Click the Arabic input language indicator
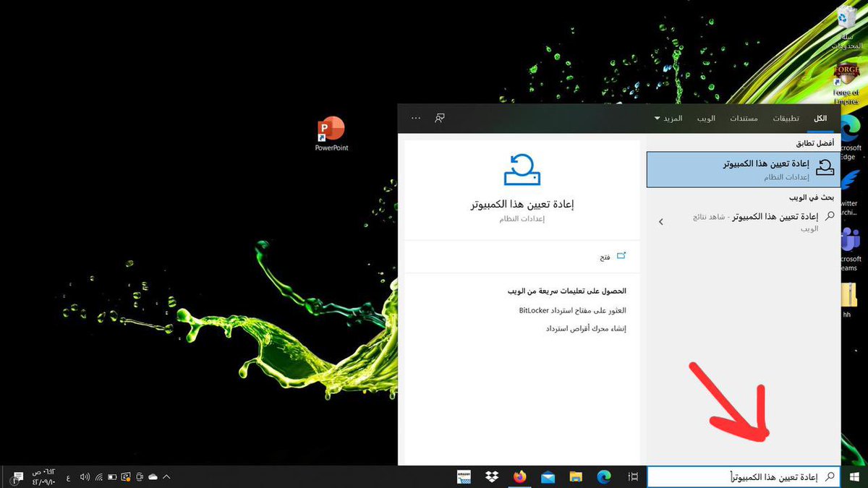The width and height of the screenshot is (868, 488). coord(69,477)
